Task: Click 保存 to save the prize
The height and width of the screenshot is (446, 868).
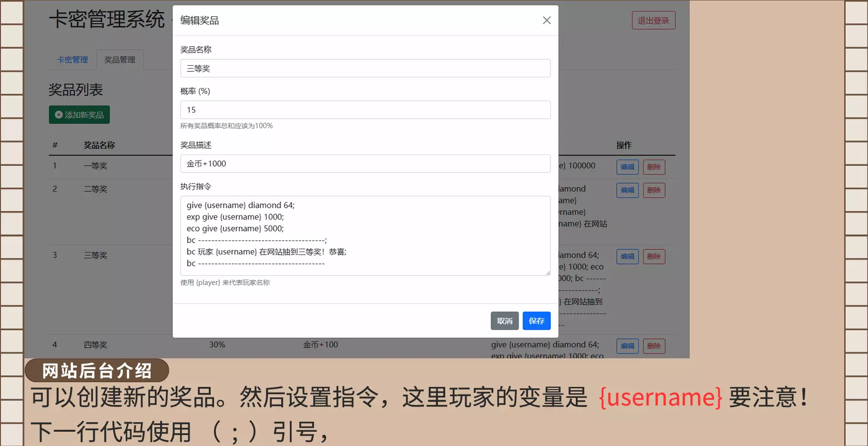Action: tap(536, 321)
